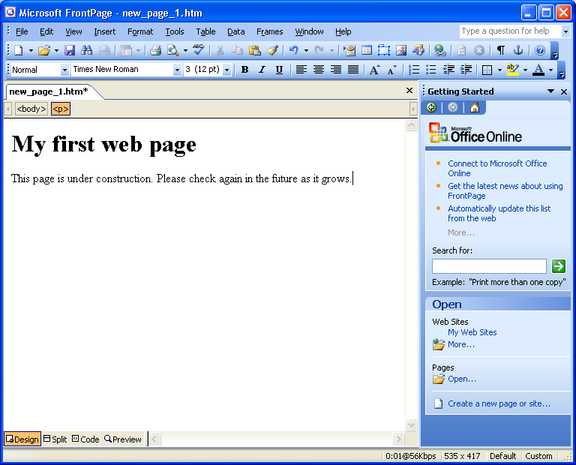
Task: Switch to the Code view tab
Action: (86, 439)
